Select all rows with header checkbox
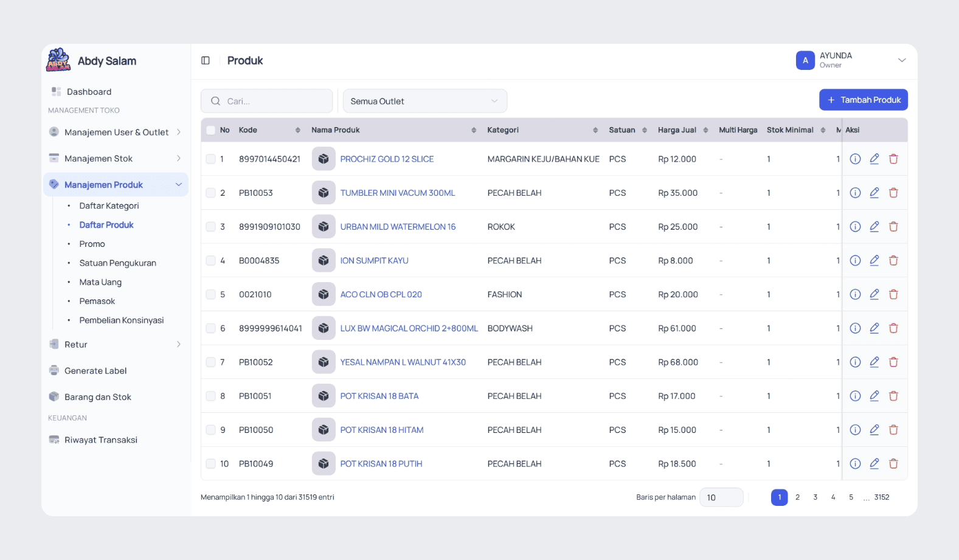Screen dimensions: 959x560 (x=211, y=130)
